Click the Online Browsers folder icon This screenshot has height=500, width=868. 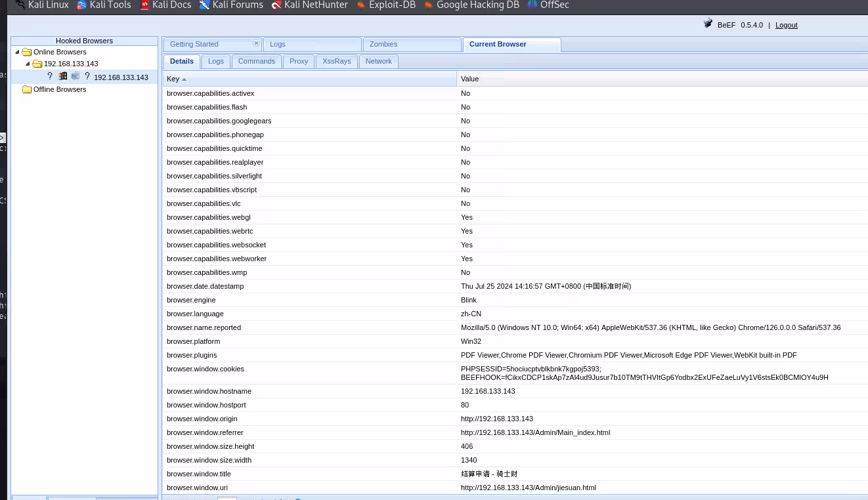tap(27, 52)
